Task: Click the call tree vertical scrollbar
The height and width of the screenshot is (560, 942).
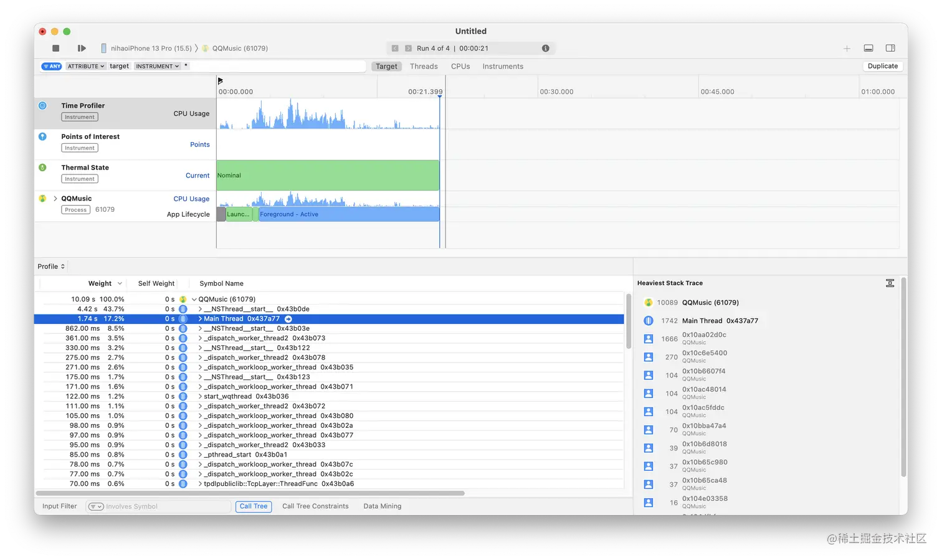Action: [629, 322]
